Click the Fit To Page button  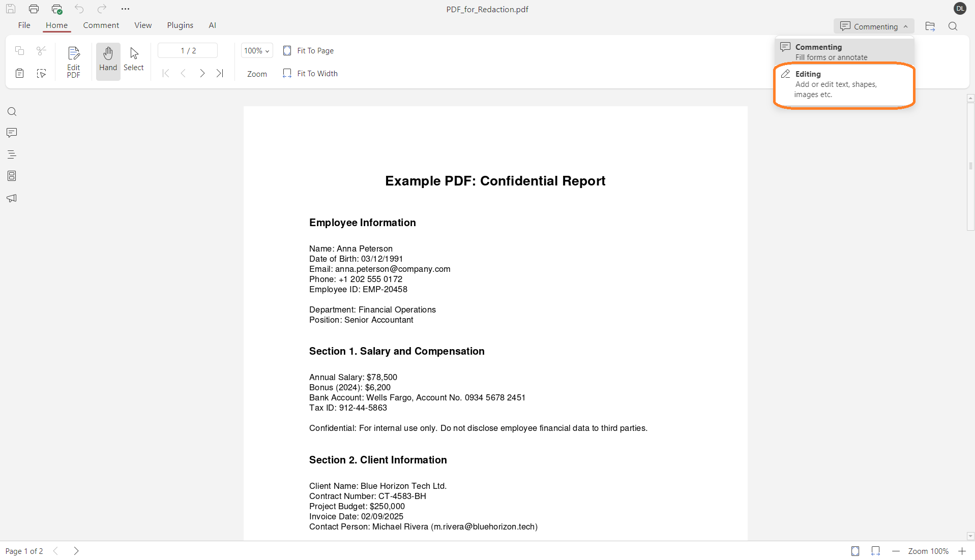click(x=308, y=50)
